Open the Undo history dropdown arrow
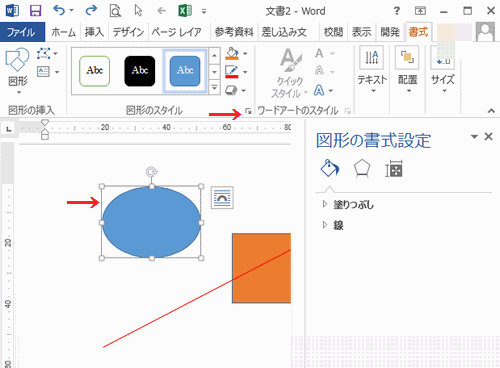The height and width of the screenshot is (368, 500). (x=71, y=11)
